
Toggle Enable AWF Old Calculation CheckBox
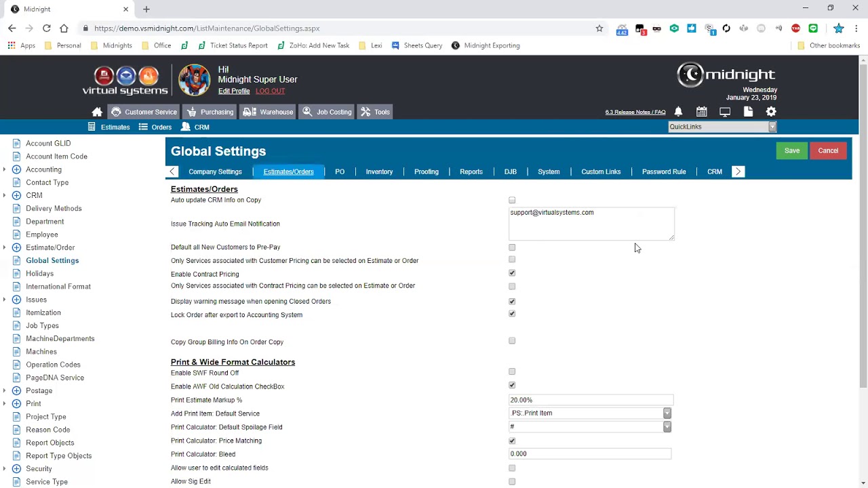tap(512, 386)
